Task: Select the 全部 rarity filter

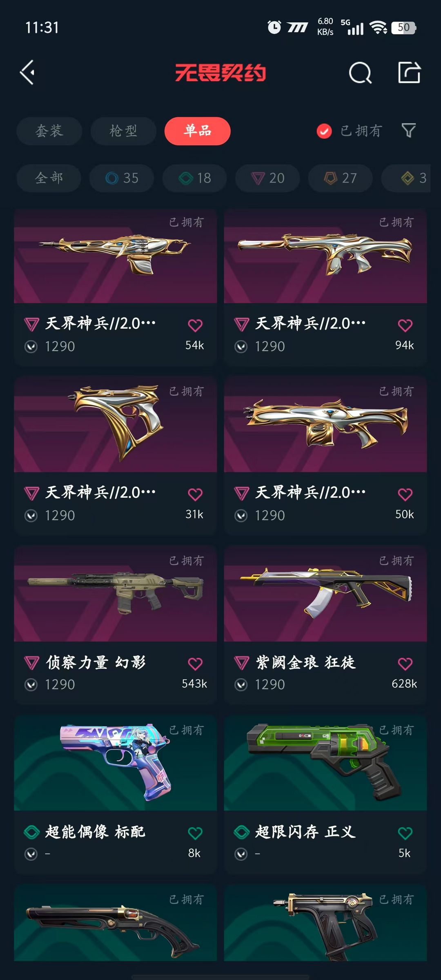Action: (49, 178)
